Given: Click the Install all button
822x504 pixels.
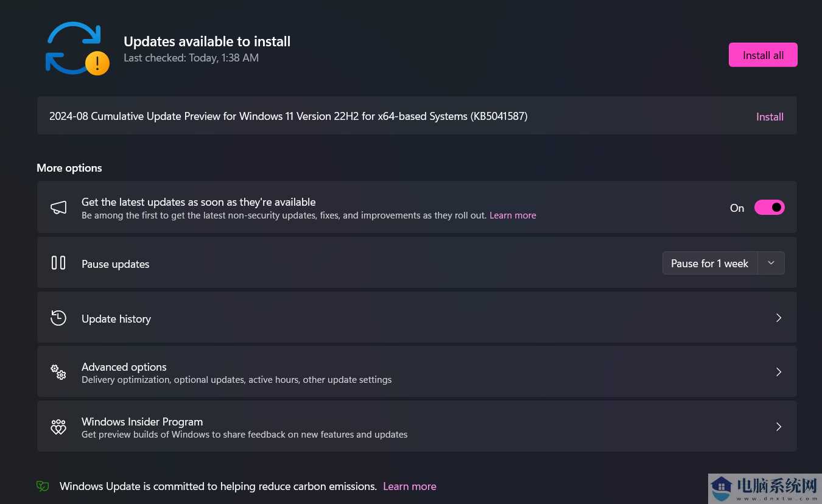Looking at the screenshot, I should (x=763, y=55).
